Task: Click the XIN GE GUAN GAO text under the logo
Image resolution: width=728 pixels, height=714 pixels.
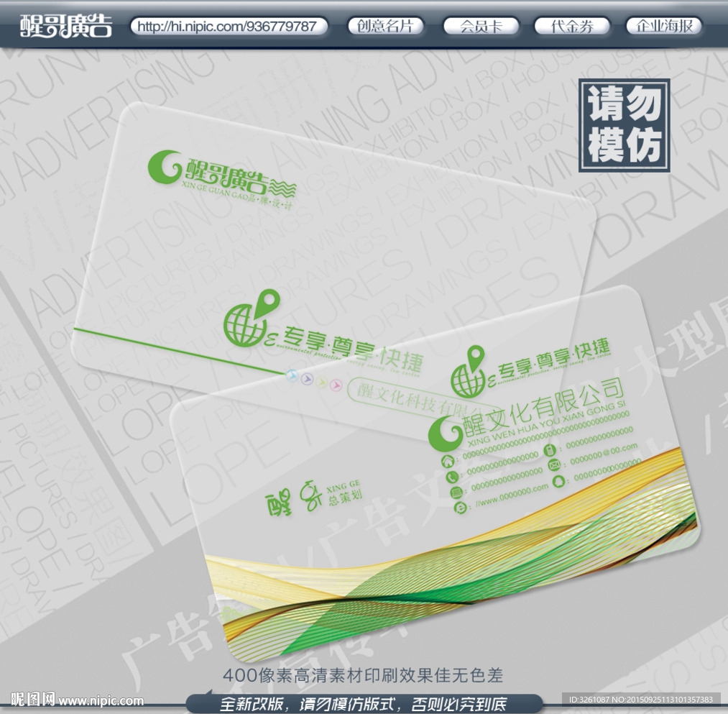Action: pyautogui.click(x=214, y=191)
